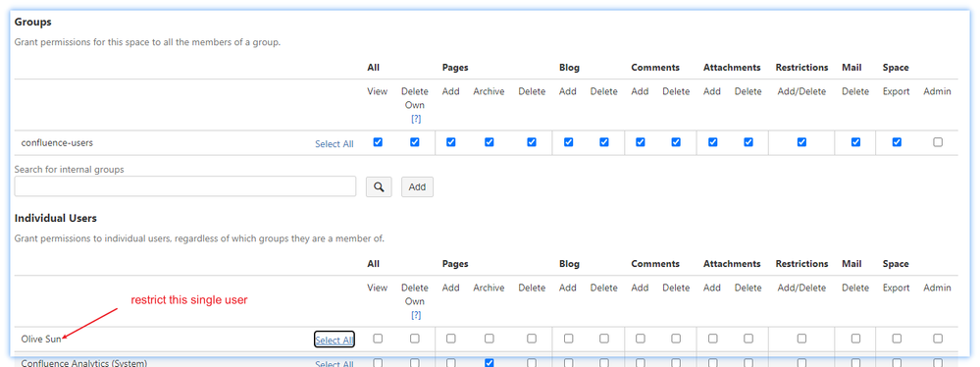
Task: Uncheck Pages Add for confluence-users
Action: pos(450,142)
